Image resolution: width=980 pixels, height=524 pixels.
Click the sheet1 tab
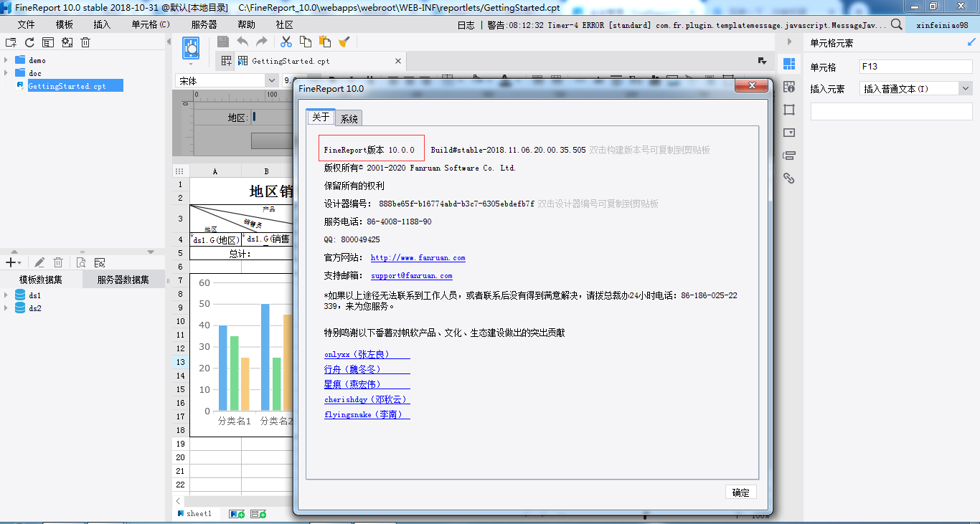[x=195, y=514]
